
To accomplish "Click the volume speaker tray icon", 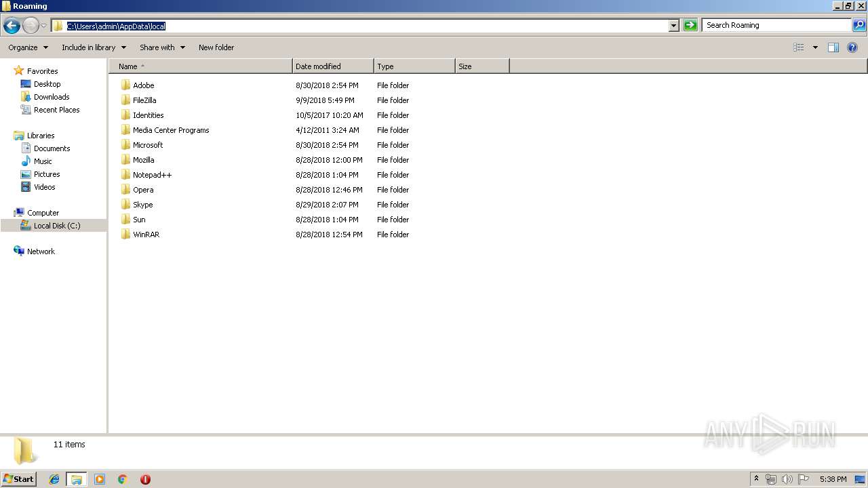I will pos(787,479).
